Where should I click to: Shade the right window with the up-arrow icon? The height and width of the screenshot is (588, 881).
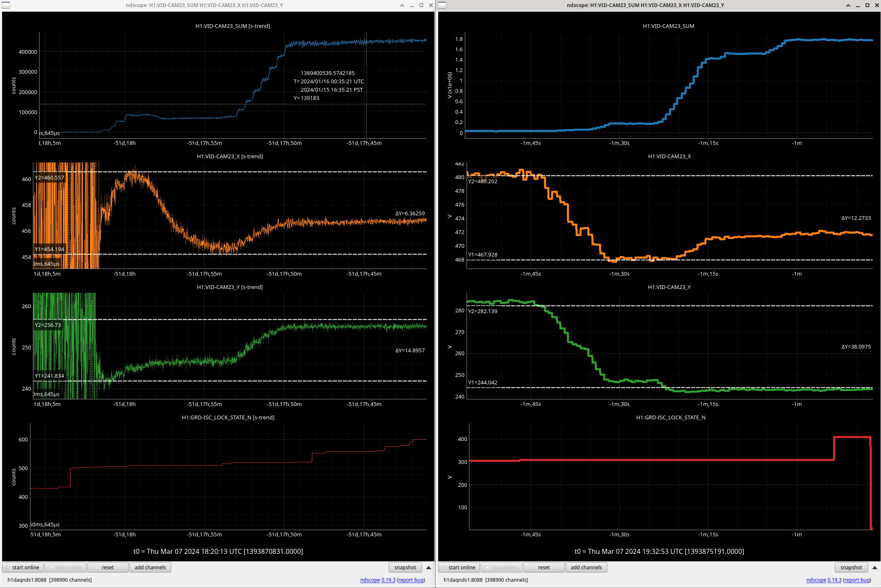point(848,5)
